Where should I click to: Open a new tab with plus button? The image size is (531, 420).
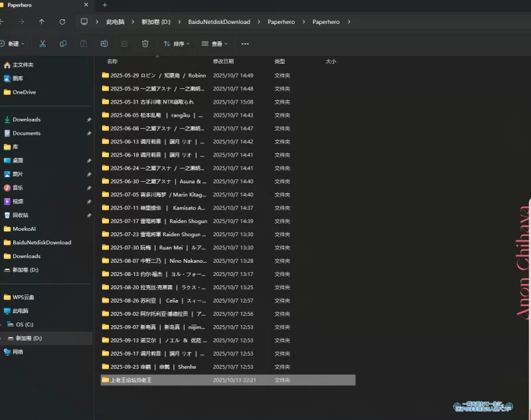(105, 5)
